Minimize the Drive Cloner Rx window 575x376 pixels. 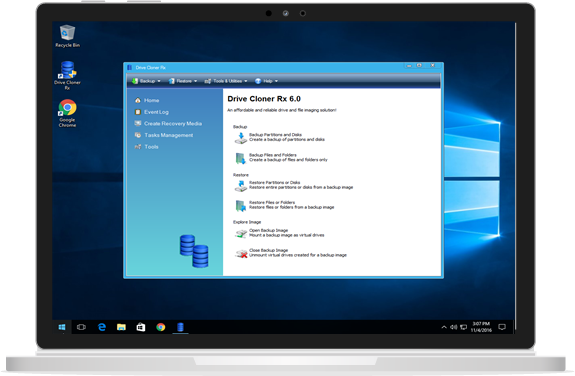click(409, 66)
